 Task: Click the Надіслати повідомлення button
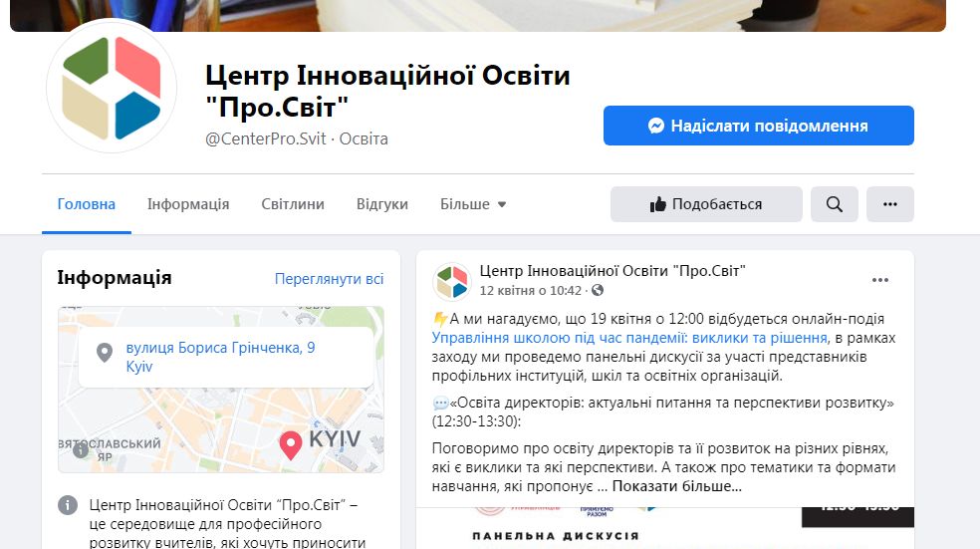coord(759,126)
